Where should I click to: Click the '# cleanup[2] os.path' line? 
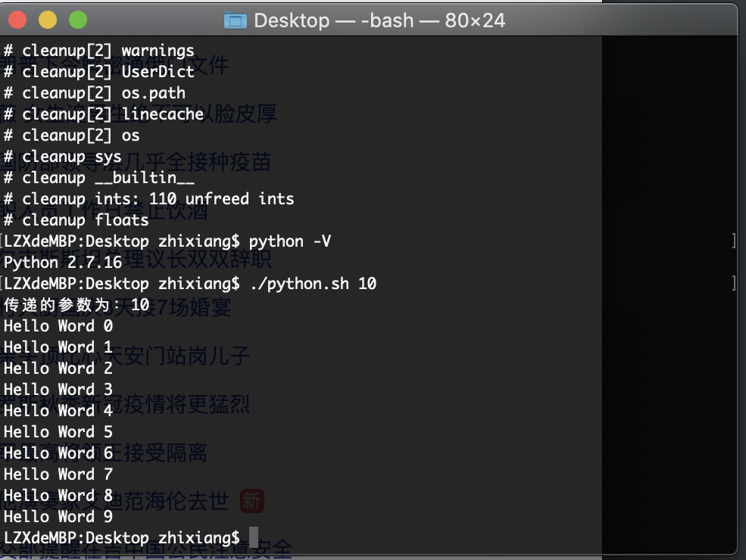coord(94,93)
